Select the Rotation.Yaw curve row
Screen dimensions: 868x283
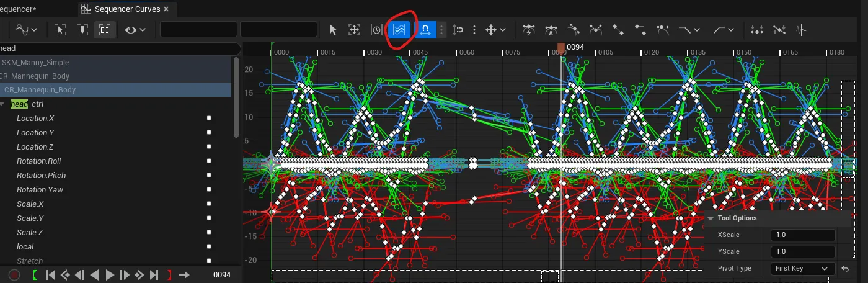pos(115,189)
